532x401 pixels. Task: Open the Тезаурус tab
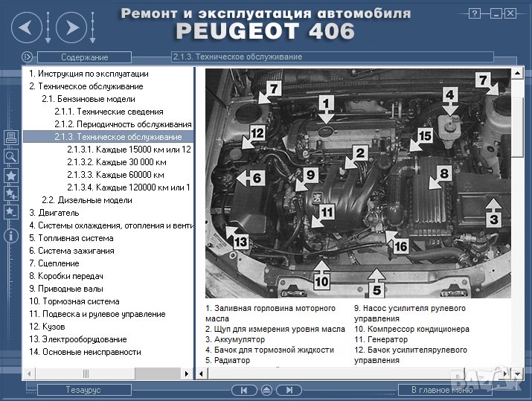click(83, 390)
